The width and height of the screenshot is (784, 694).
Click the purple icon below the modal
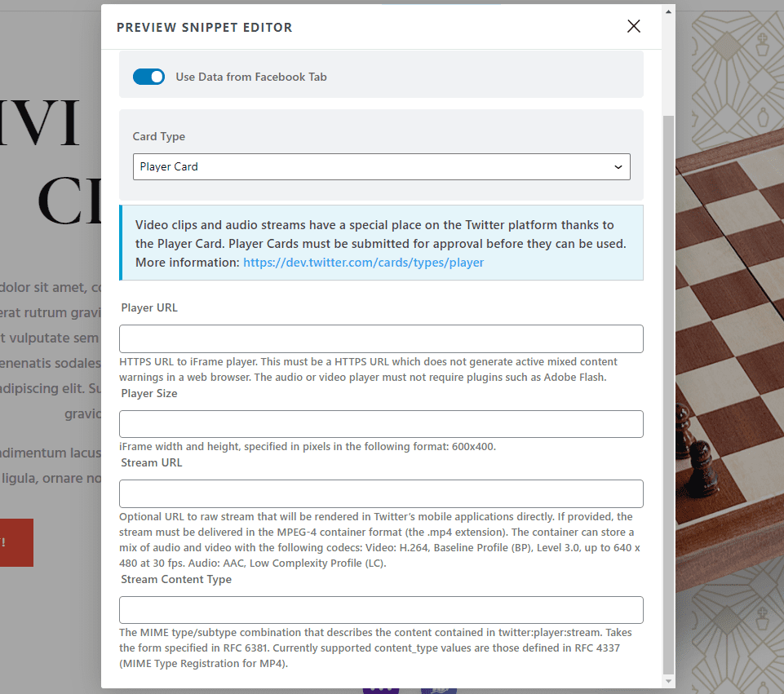pyautogui.click(x=380, y=688)
